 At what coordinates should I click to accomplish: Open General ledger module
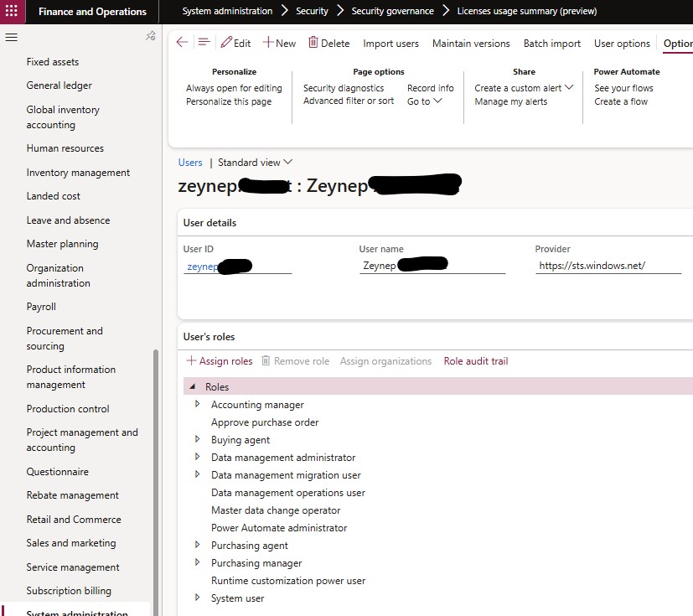59,85
